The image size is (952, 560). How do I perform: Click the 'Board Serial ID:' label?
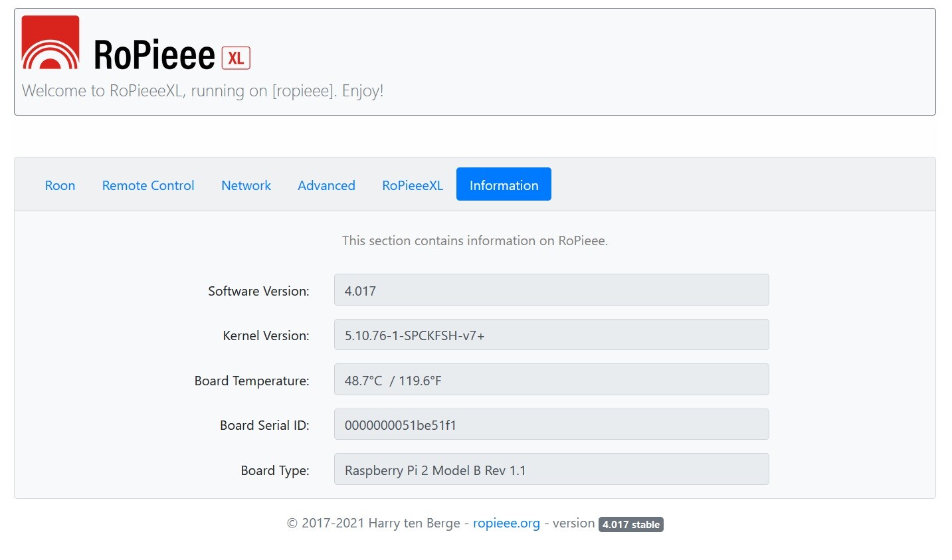click(264, 425)
